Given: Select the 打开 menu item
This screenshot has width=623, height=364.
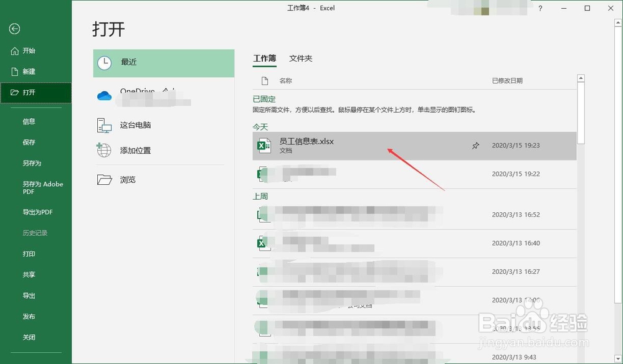Looking at the screenshot, I should 36,93.
